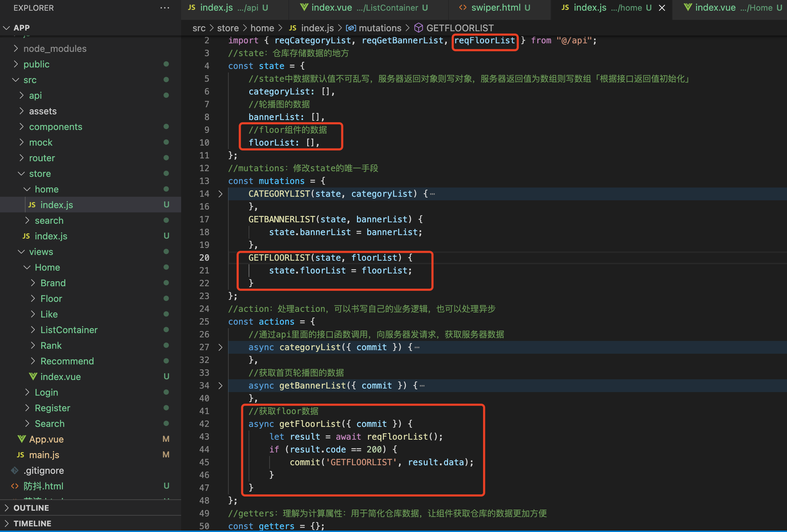The width and height of the screenshot is (787, 532).
Task: Click the Explorer more actions ellipsis
Action: [x=164, y=8]
